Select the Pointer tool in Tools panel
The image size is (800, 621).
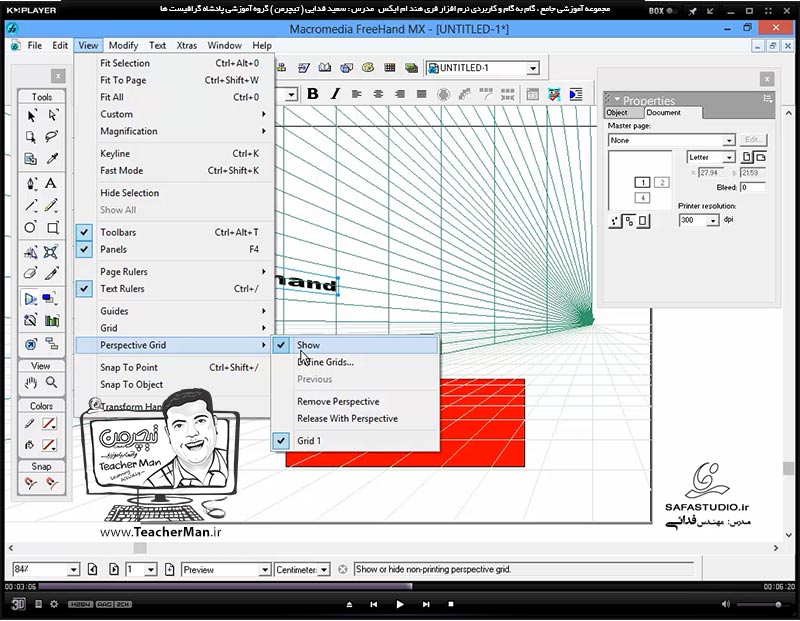pos(31,116)
